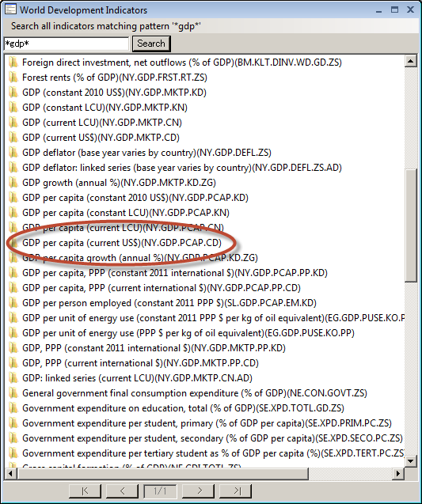
Task: Click the horizontal scrollbar right arrow
Action: 398,473
